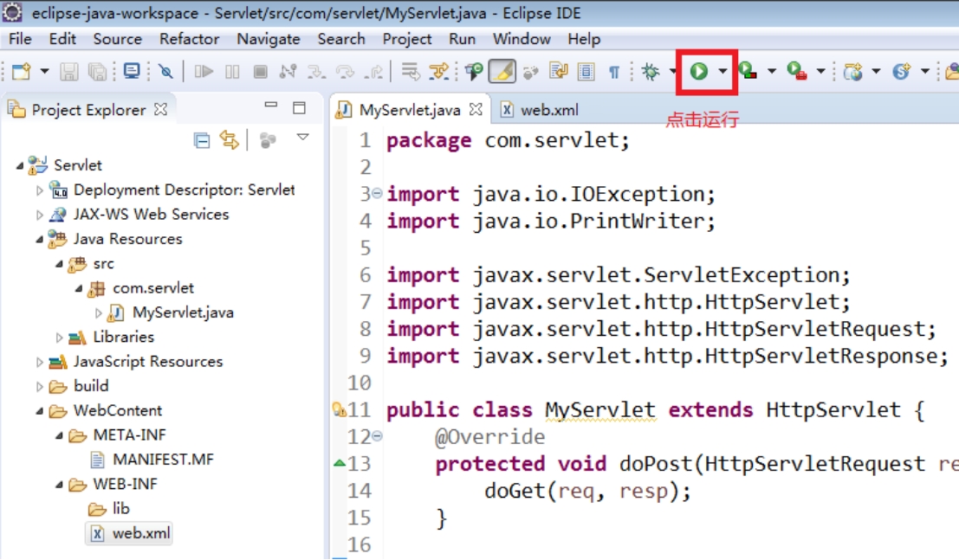Minimize the Project Explorer view
The height and width of the screenshot is (560, 959).
271,105
